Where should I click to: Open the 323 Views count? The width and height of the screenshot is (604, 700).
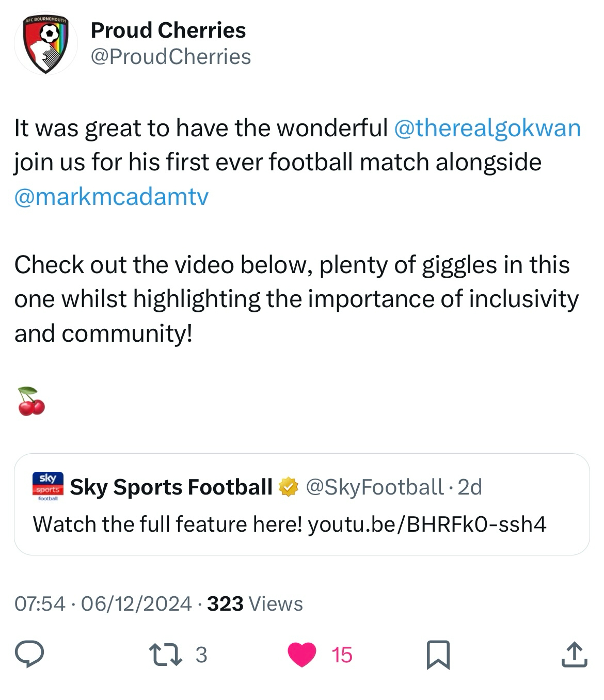pos(255,603)
